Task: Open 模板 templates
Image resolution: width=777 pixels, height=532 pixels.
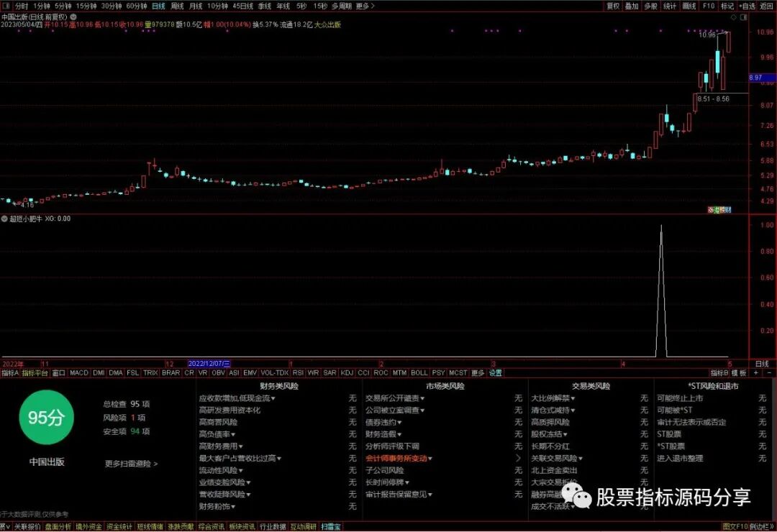Action: (x=739, y=372)
